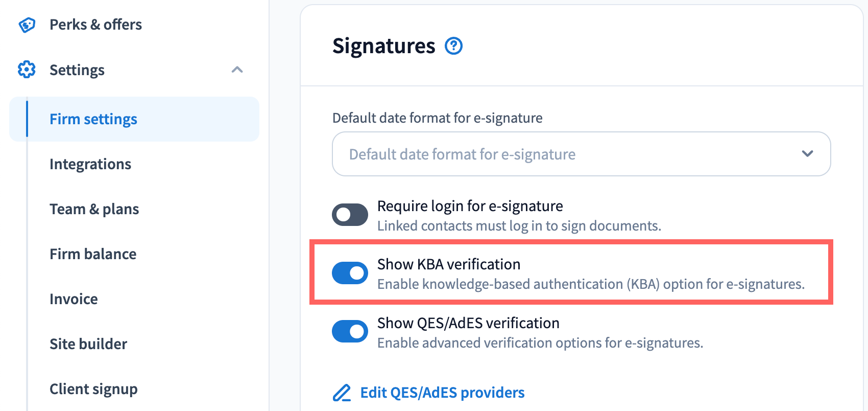The image size is (868, 411).
Task: Click the Edit QES/AdES providers link
Action: [442, 393]
